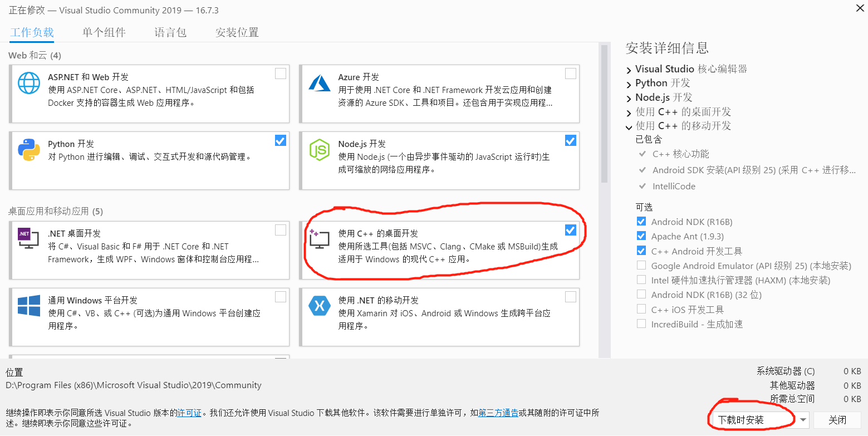Check the 使用 .NET 的移动开发 workload checkbox
The image size is (868, 436).
[571, 297]
